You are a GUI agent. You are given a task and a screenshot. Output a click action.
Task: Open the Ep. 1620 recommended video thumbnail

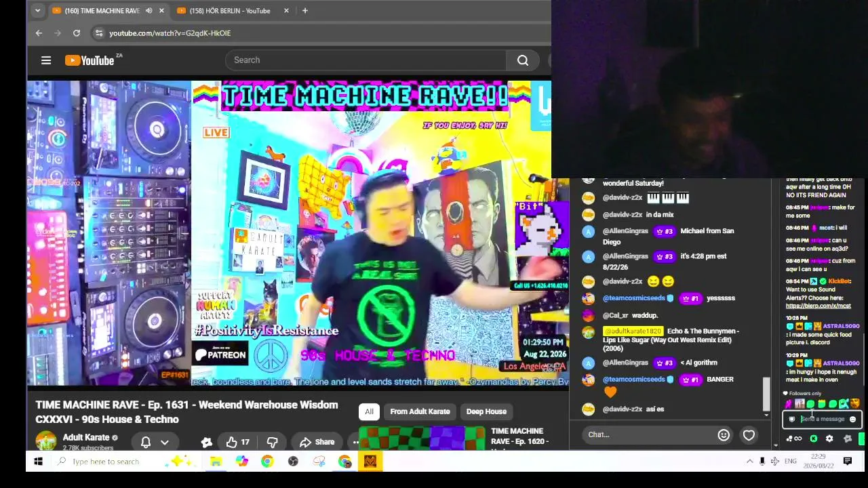pos(422,438)
